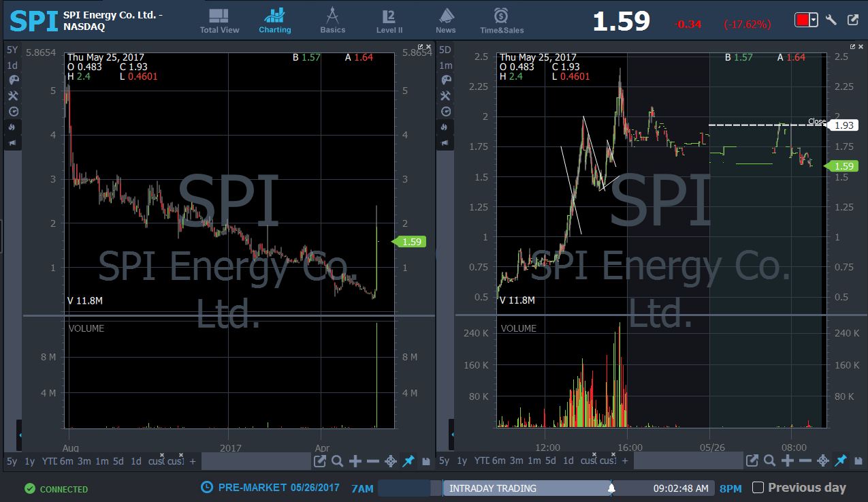The image size is (868, 502).
Task: Click the text field under left chart
Action: (255, 461)
